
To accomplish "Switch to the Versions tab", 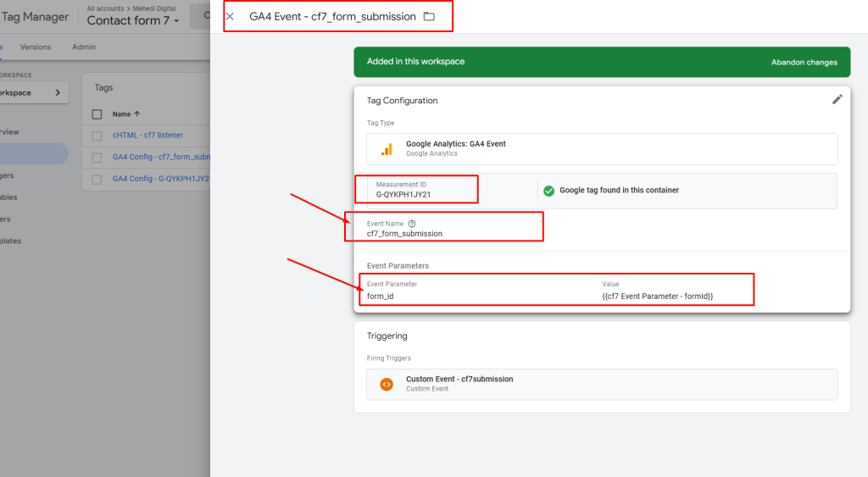I will tap(36, 47).
